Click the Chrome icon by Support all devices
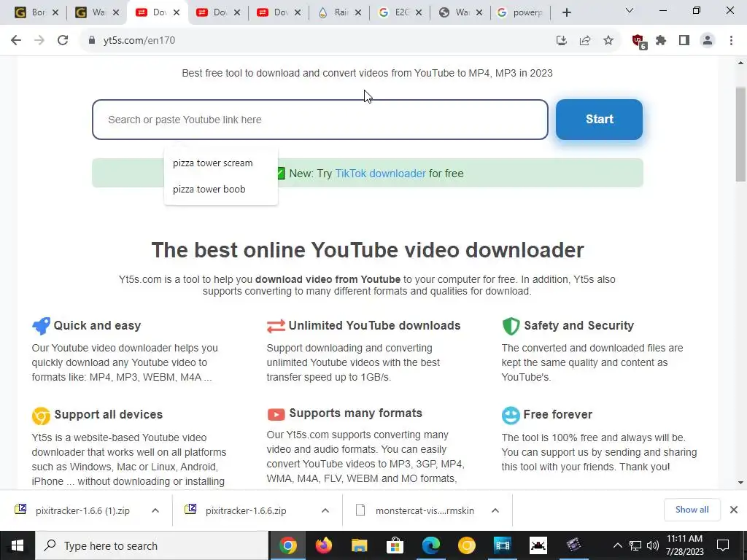 pos(41,415)
